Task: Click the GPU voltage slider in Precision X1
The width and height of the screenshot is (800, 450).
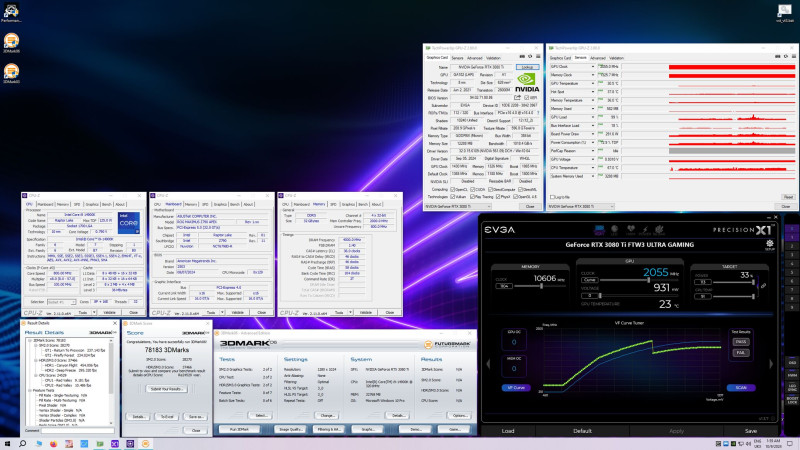Action: click(x=637, y=296)
